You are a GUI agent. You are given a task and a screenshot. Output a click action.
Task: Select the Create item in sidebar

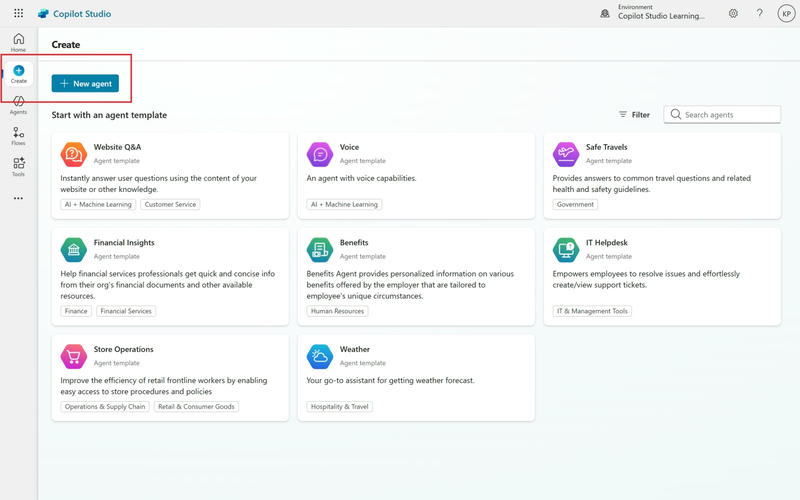point(18,74)
